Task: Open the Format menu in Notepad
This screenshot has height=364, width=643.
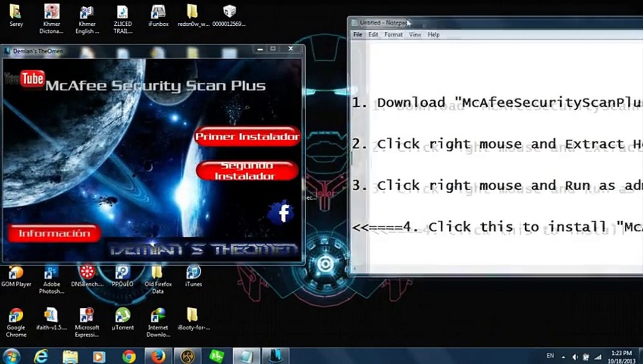Action: [393, 35]
